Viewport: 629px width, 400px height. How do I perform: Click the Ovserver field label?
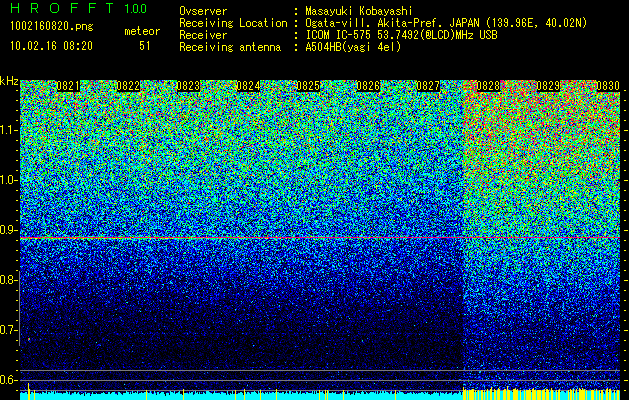pyautogui.click(x=203, y=12)
